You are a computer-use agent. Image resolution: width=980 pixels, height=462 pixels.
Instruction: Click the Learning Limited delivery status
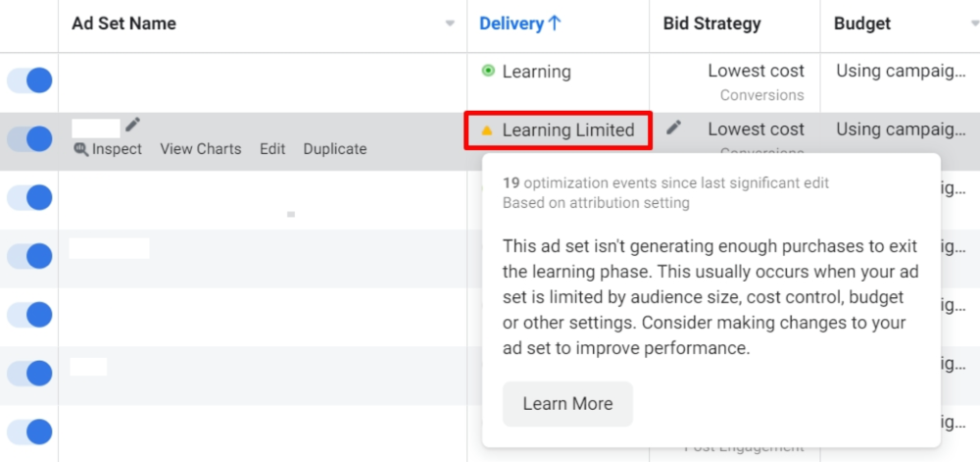pos(567,130)
